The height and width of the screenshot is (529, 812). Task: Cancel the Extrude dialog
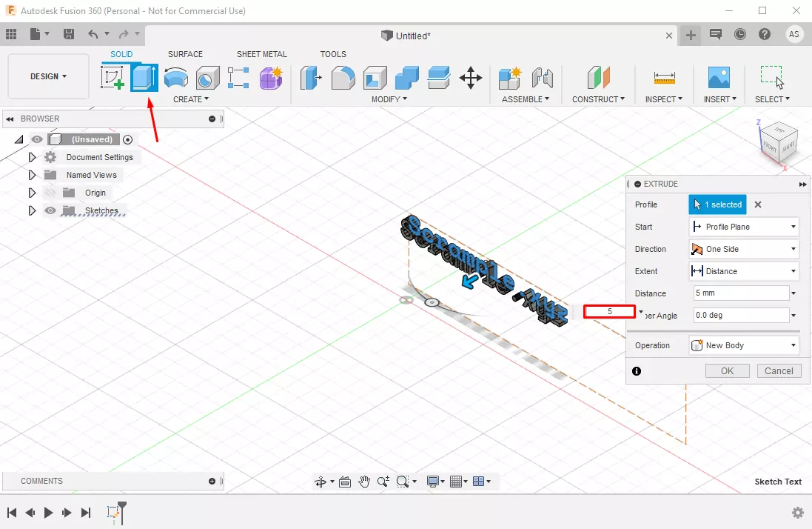[x=779, y=371]
